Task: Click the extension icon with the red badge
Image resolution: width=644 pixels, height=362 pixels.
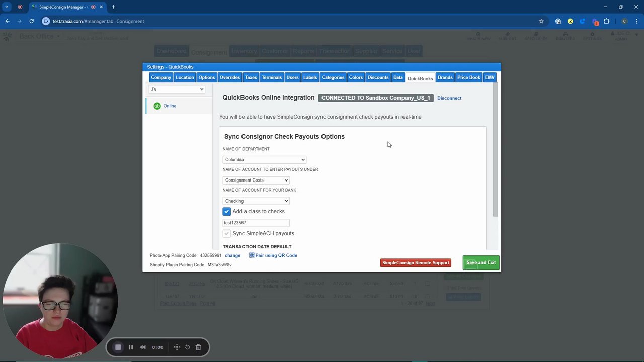Action: coord(595,22)
